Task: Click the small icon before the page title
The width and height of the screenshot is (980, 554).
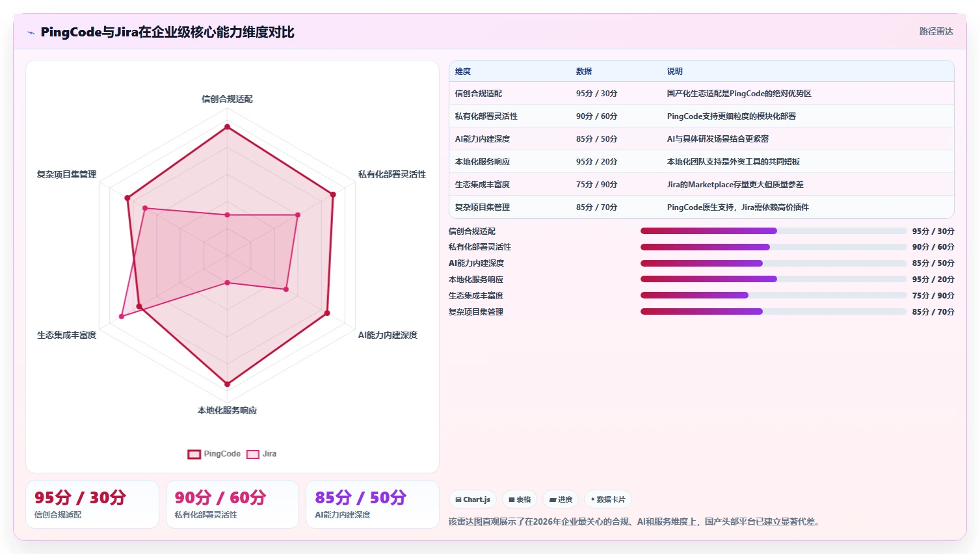Action: 31,33
